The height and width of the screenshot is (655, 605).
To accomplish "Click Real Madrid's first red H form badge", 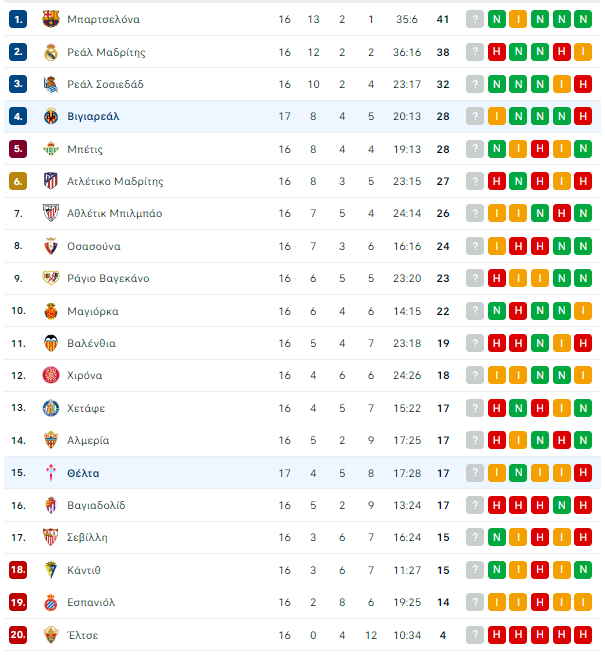I will coord(497,52).
